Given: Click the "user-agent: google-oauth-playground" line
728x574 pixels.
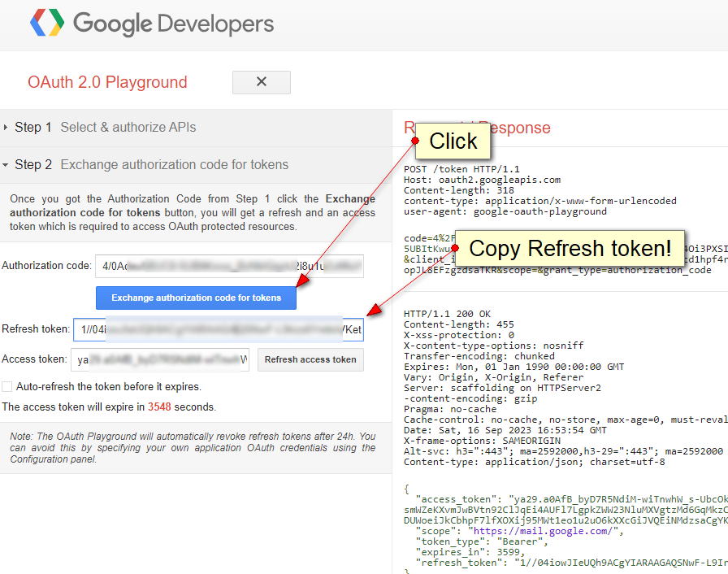Looking at the screenshot, I should [x=505, y=211].
